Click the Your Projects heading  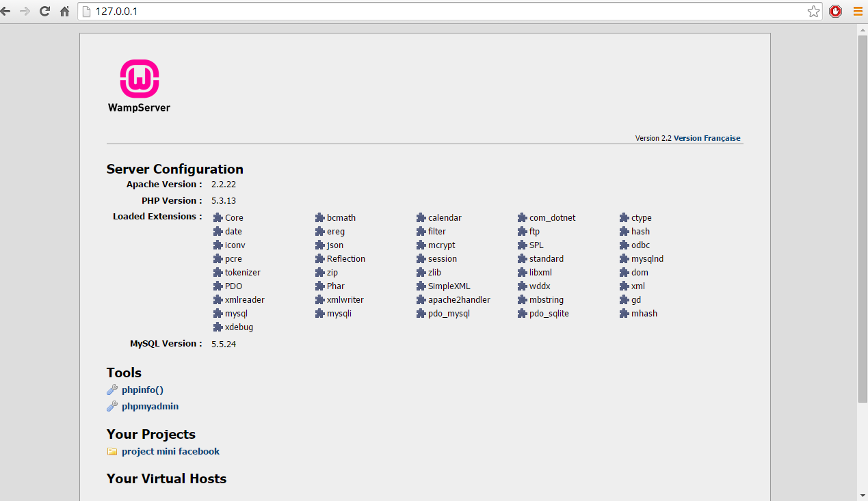[151, 434]
